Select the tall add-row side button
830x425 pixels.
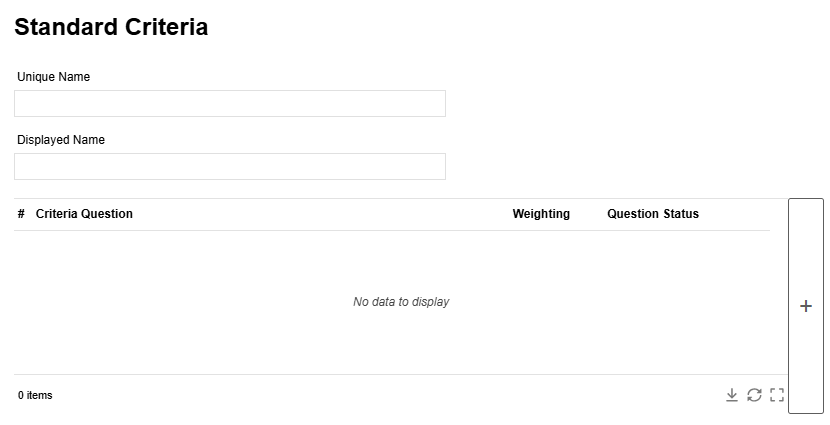coord(806,306)
